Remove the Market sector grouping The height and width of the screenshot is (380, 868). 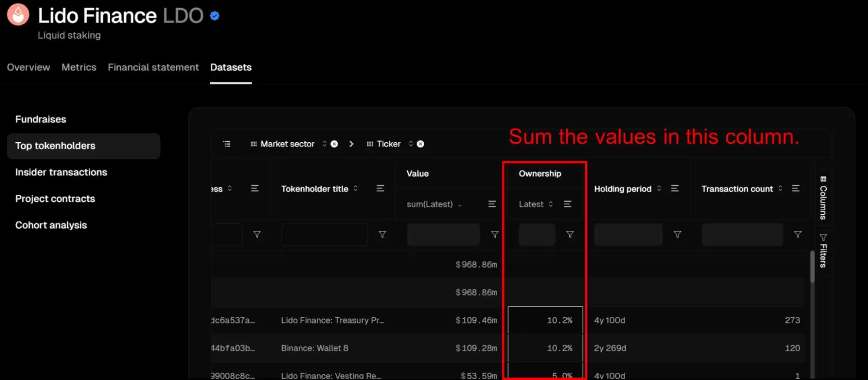coord(334,144)
